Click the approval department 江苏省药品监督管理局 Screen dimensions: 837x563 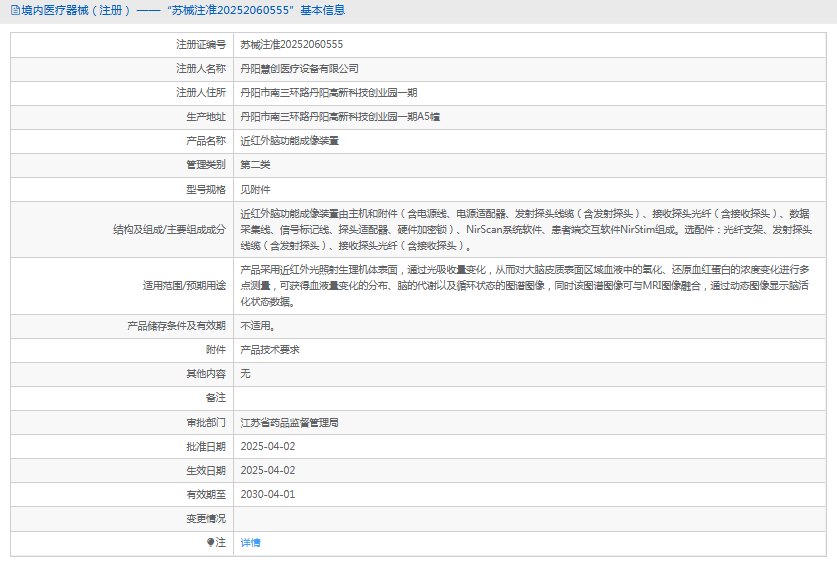tap(289, 423)
